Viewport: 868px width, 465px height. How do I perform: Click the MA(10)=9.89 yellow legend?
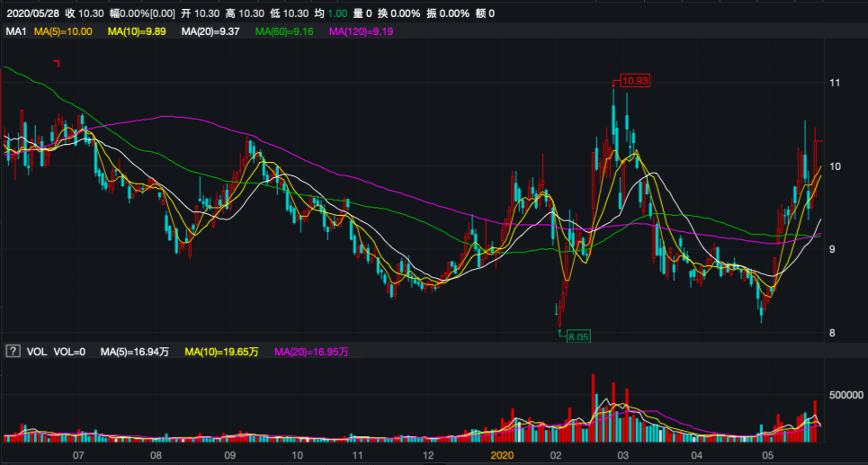[x=137, y=32]
